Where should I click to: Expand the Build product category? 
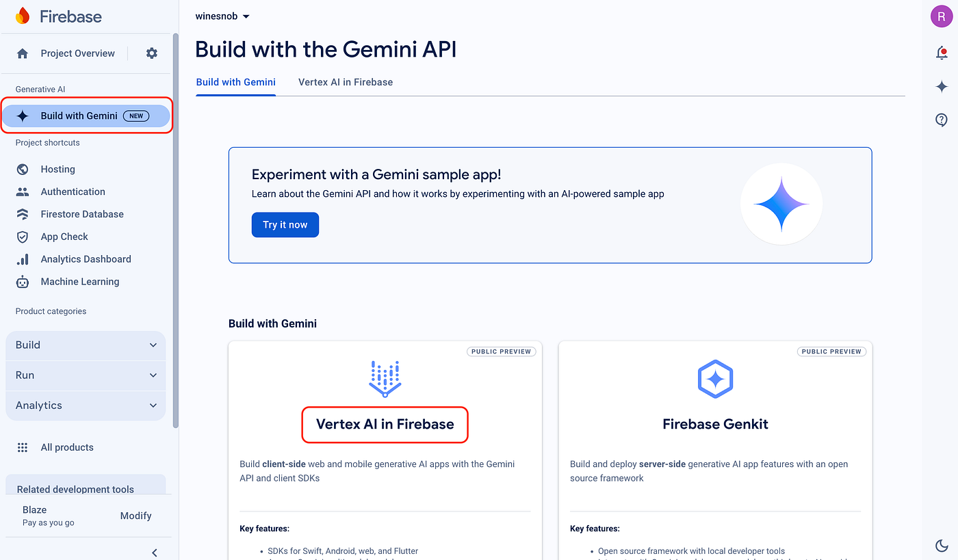tap(85, 345)
